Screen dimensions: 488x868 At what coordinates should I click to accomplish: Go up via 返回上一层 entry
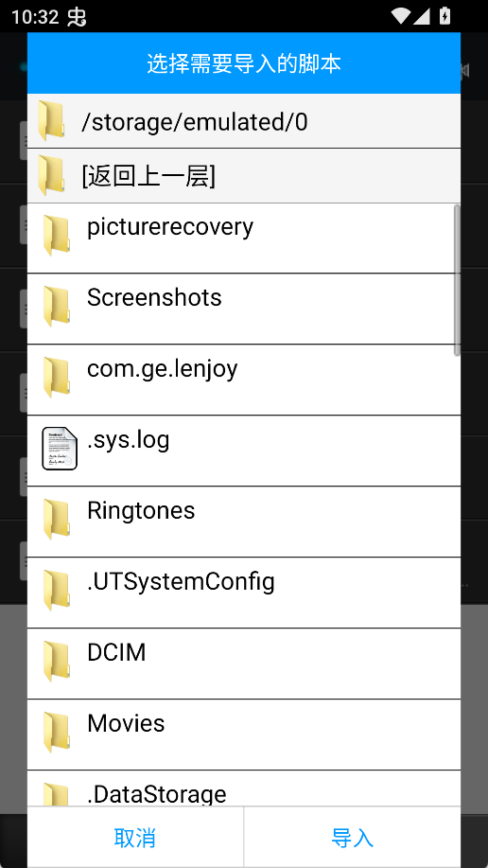point(244,176)
